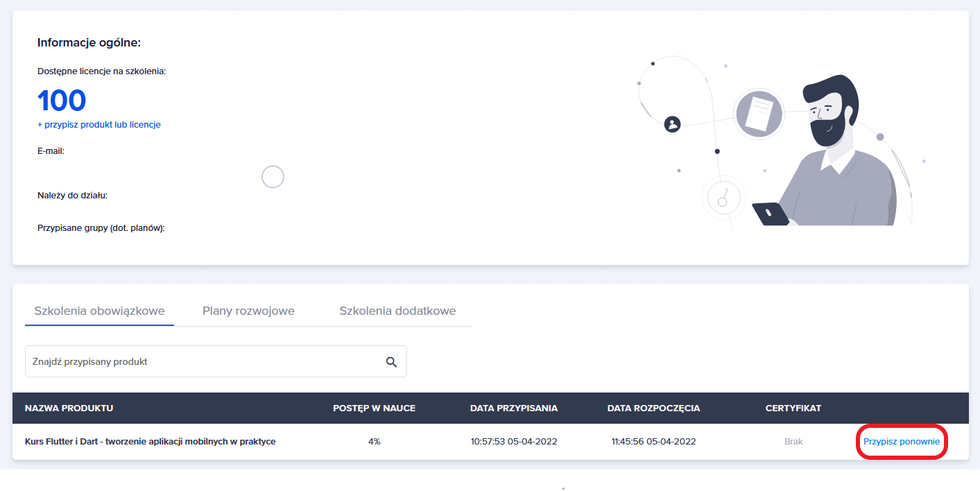Screen dimensions: 980x491
Task: Click the document icon in the illustration
Action: point(759,114)
